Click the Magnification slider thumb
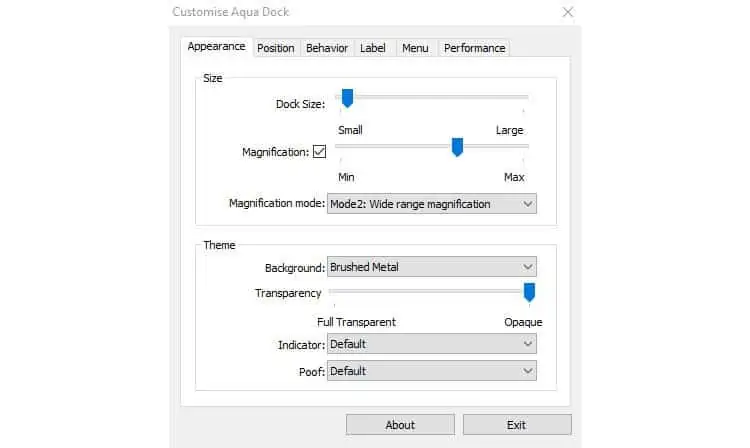This screenshot has height=448, width=750. click(x=457, y=147)
